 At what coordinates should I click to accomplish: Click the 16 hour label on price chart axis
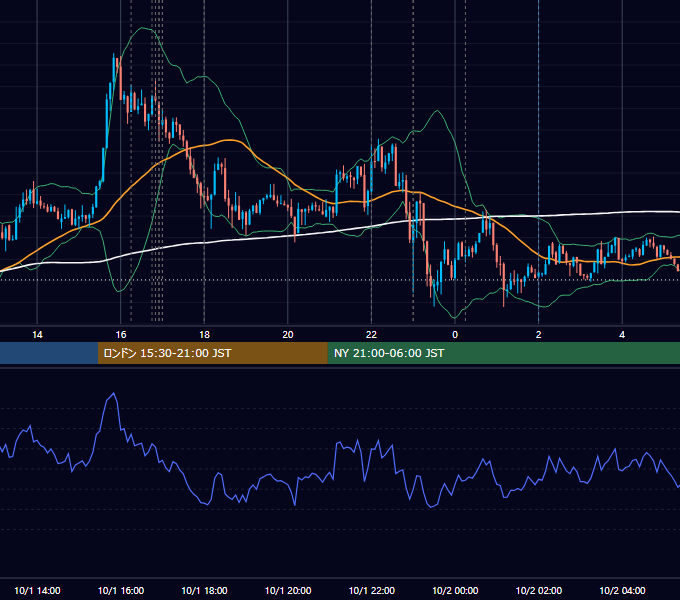[121, 335]
